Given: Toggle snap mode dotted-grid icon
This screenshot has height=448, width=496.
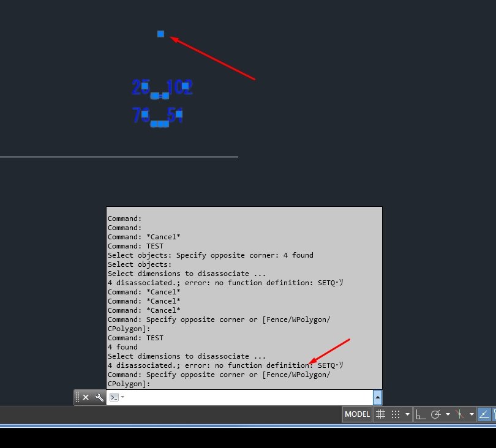Looking at the screenshot, I should click(x=396, y=414).
